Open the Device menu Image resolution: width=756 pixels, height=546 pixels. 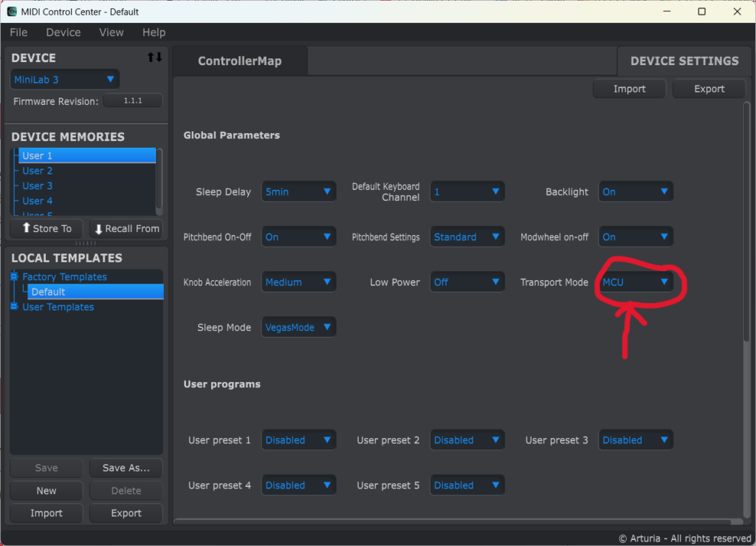[63, 33]
